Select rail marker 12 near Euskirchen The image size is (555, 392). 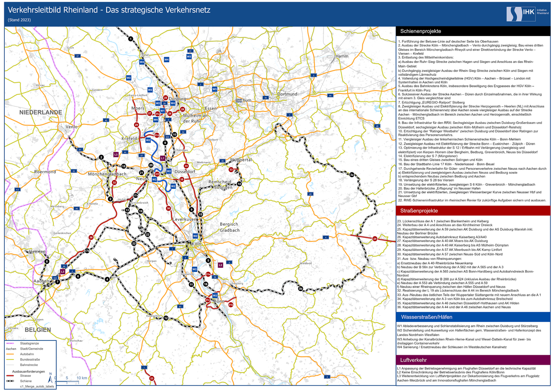click(166, 318)
